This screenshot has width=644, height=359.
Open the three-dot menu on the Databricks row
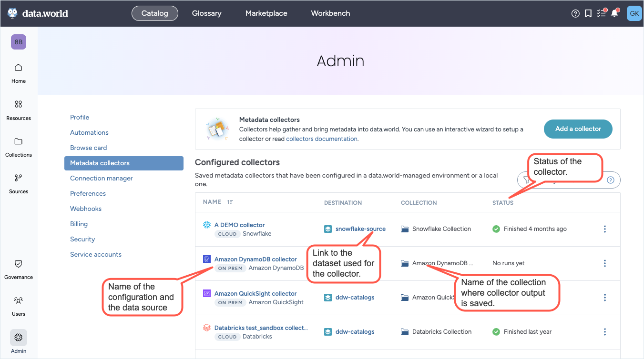604,332
